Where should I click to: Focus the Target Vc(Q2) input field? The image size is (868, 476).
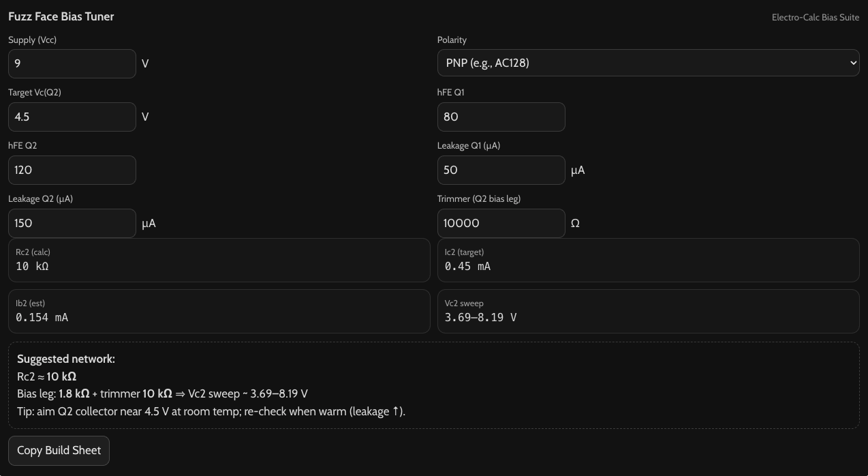pyautogui.click(x=72, y=117)
